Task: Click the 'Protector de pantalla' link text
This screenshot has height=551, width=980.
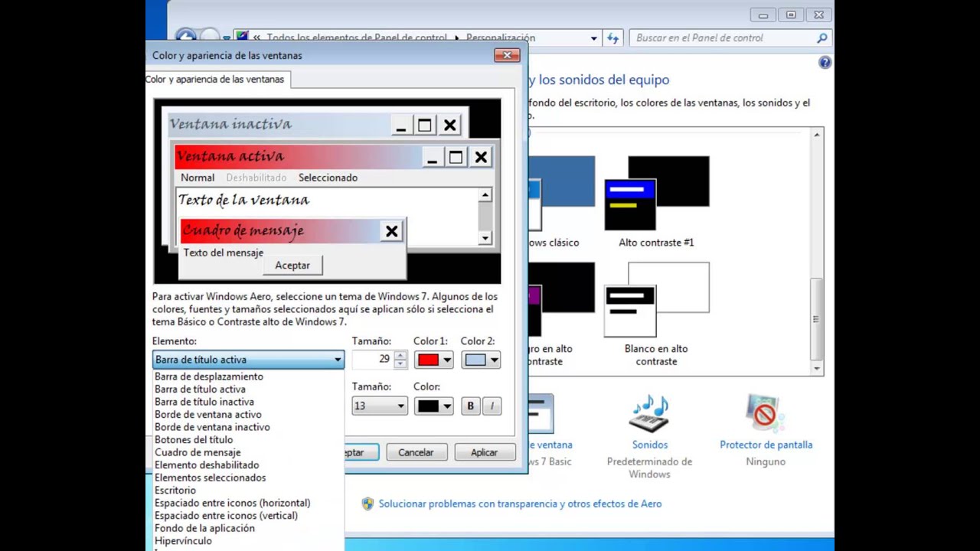Action: (766, 445)
